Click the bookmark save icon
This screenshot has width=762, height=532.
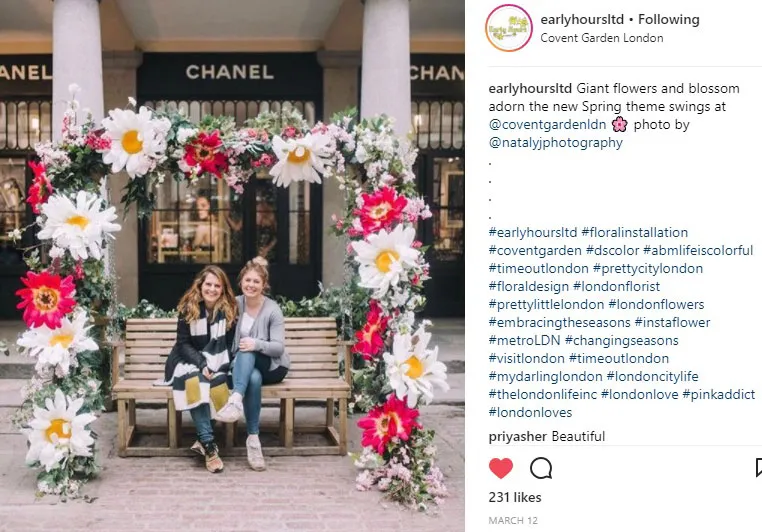click(x=759, y=468)
